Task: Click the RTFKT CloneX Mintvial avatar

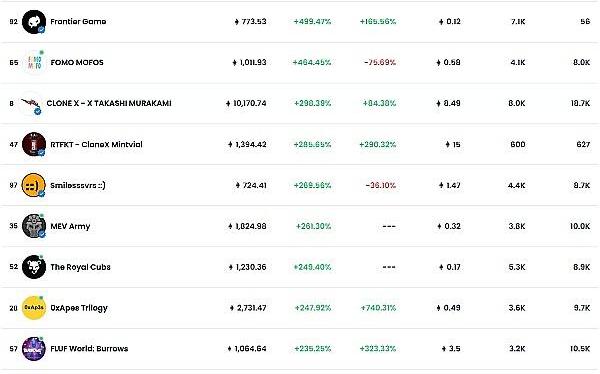Action: (x=34, y=144)
